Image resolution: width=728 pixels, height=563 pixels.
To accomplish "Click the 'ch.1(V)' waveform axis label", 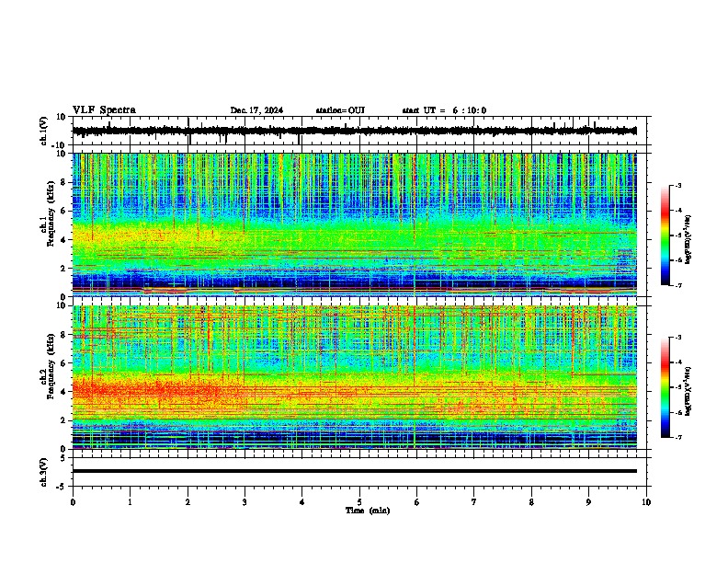I will [x=44, y=131].
